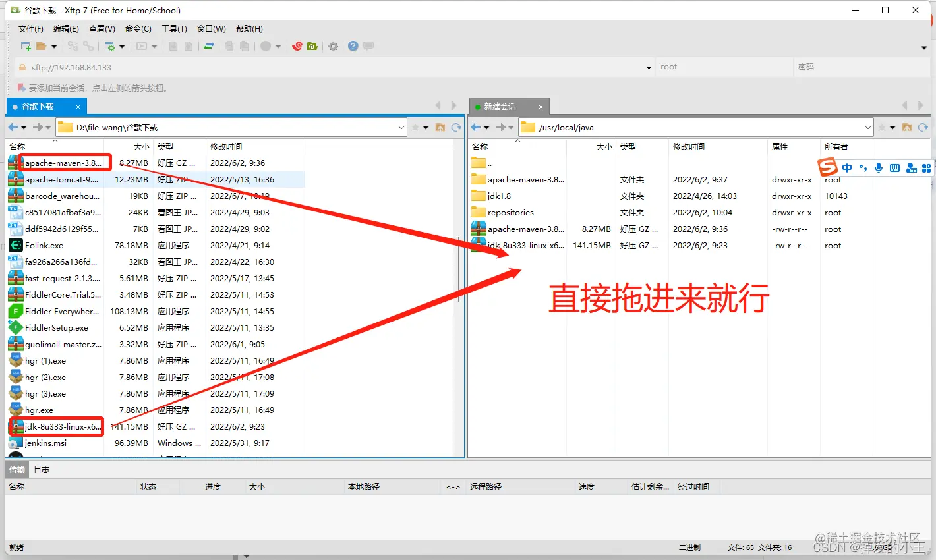Open the 帮助(H) menu
The height and width of the screenshot is (560, 936).
249,29
